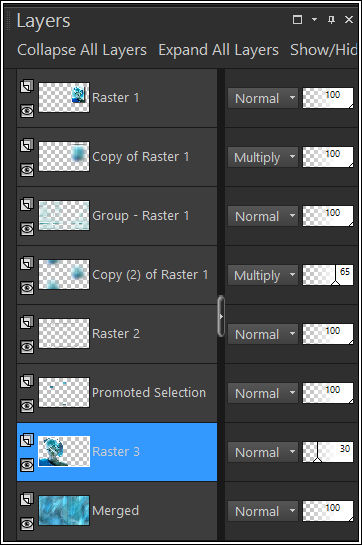
Task: Click the layer type icon of Raster 1
Action: [x=27, y=86]
